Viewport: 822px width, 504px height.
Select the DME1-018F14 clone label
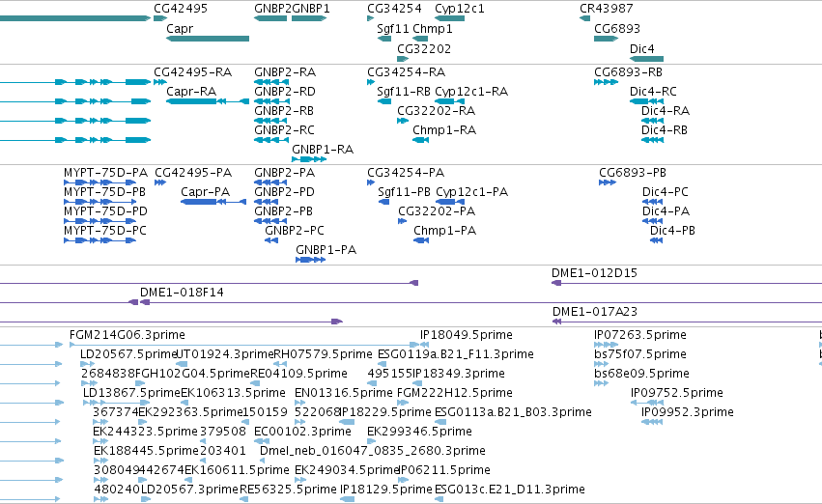(x=182, y=293)
